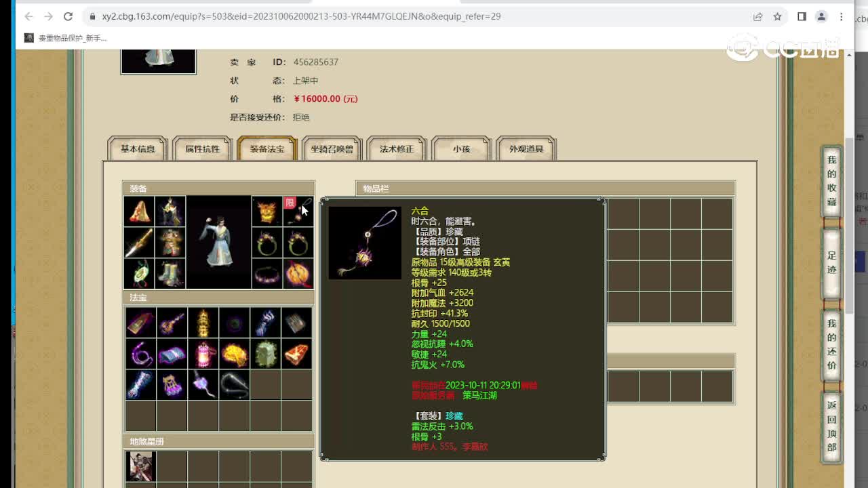868x488 pixels.
Task: Click the address bar URL
Action: click(301, 16)
